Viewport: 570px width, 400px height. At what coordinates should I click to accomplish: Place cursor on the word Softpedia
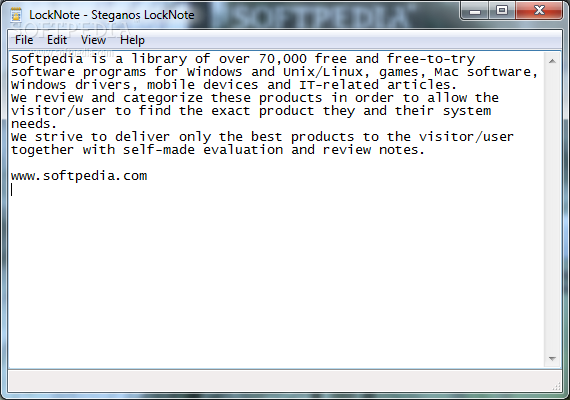[x=47, y=59]
